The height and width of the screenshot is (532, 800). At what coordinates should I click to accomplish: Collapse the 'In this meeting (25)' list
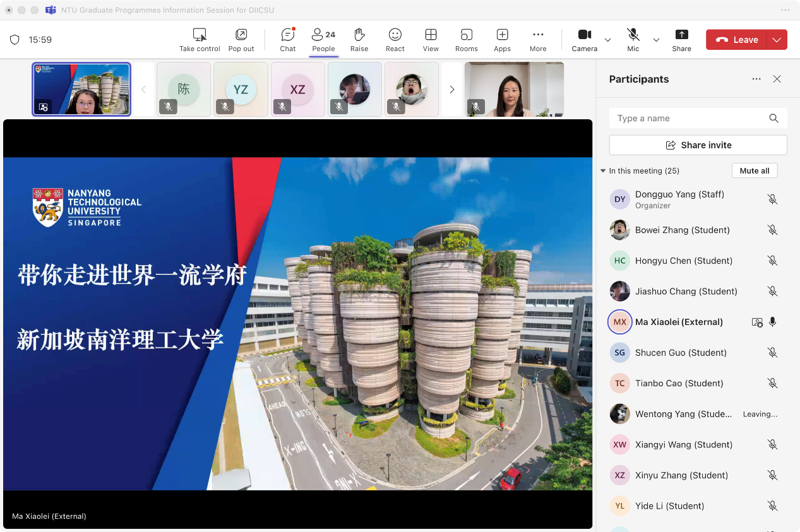(x=603, y=171)
